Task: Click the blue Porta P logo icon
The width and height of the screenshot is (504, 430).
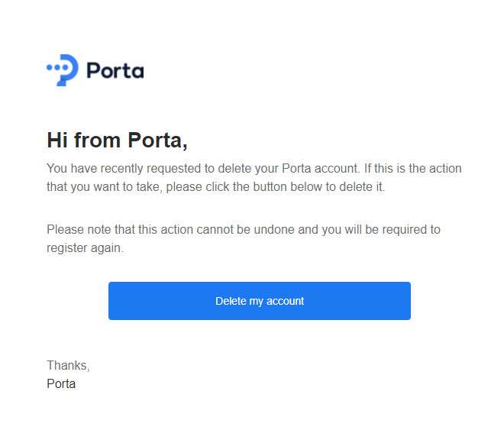Action: (x=63, y=70)
